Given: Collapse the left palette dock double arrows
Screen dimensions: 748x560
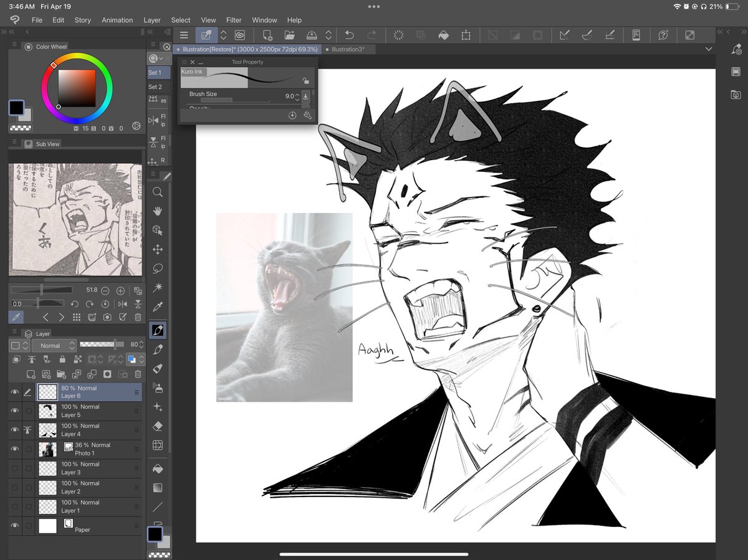Looking at the screenshot, I should tap(12, 32).
